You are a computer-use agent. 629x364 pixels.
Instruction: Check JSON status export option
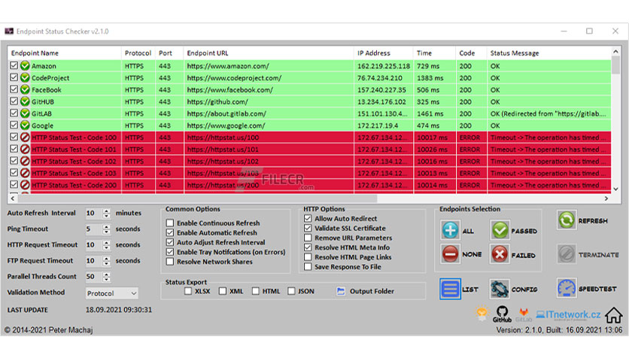click(x=291, y=291)
